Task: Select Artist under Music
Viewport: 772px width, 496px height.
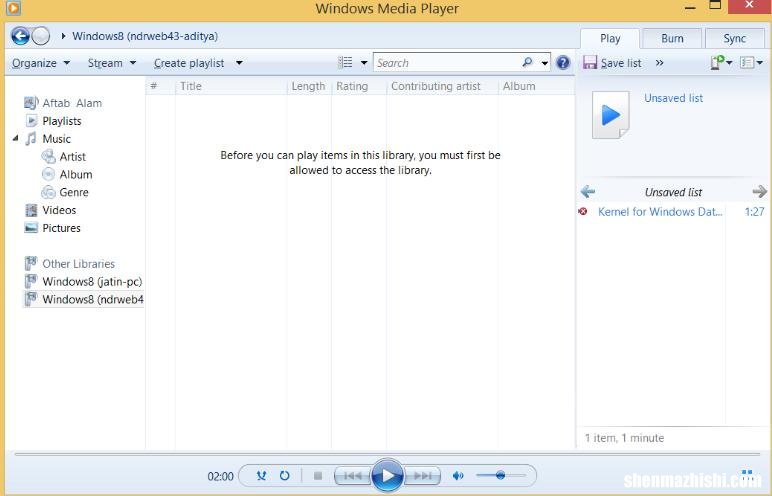Action: point(72,157)
